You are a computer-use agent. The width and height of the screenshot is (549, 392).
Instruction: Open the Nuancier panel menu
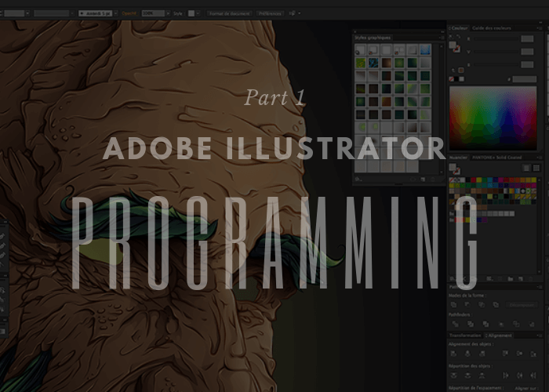pyautogui.click(x=540, y=158)
